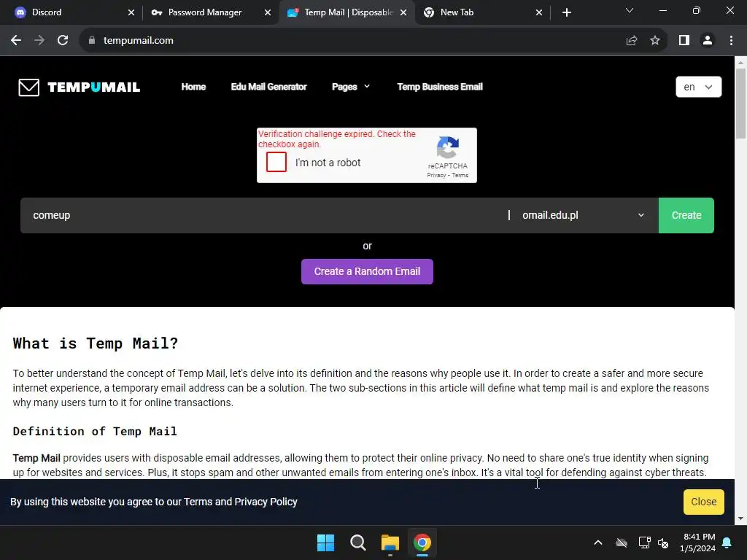Close the New Tab tab
The height and width of the screenshot is (560, 747).
pos(539,12)
